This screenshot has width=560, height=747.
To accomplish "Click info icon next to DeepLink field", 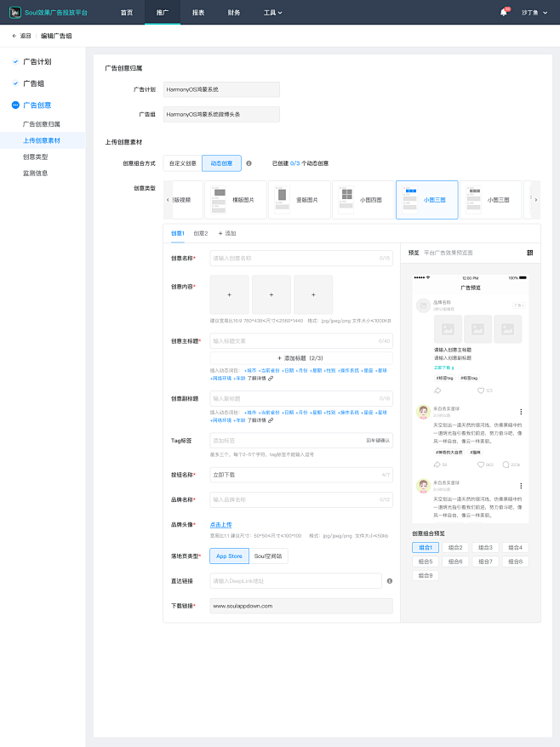I will (390, 581).
